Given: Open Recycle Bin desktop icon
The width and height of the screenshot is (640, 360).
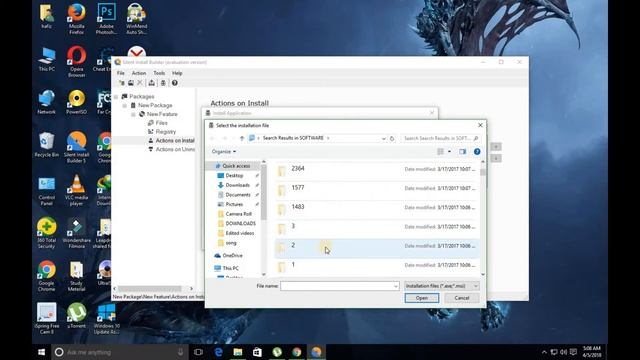Looking at the screenshot, I should [46, 145].
